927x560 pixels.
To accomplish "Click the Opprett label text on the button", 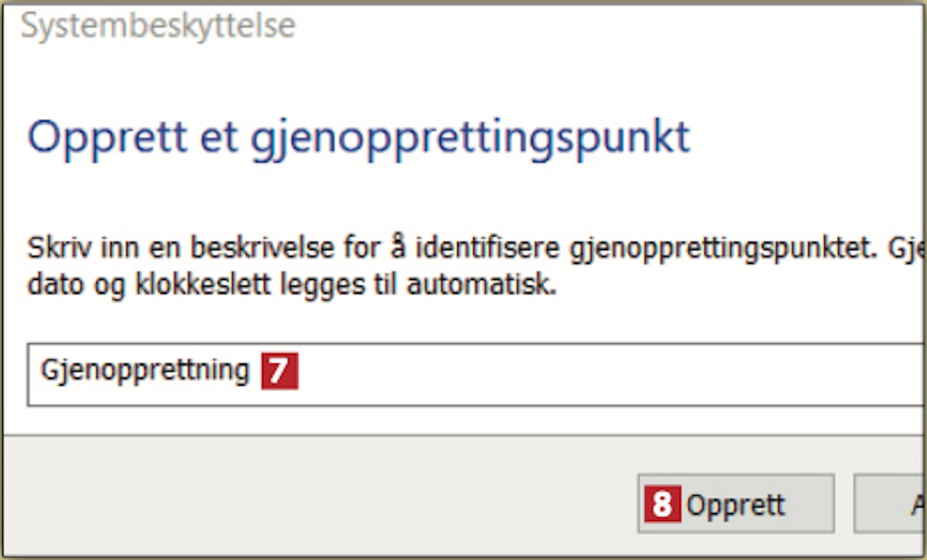I will (x=735, y=506).
